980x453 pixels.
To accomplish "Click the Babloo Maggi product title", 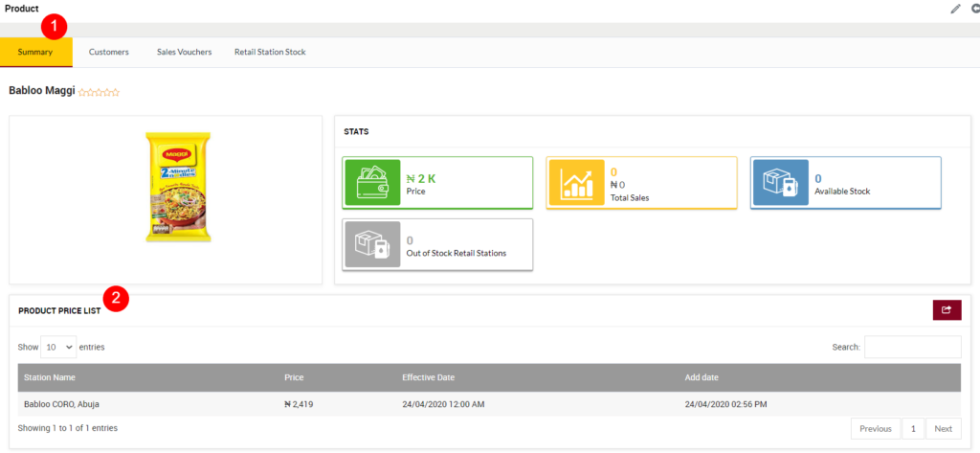I will (42, 91).
